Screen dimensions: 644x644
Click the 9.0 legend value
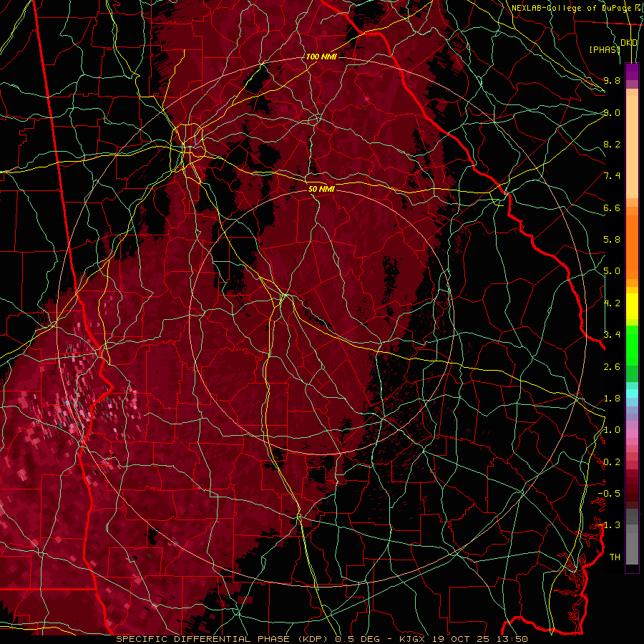pyautogui.click(x=612, y=112)
